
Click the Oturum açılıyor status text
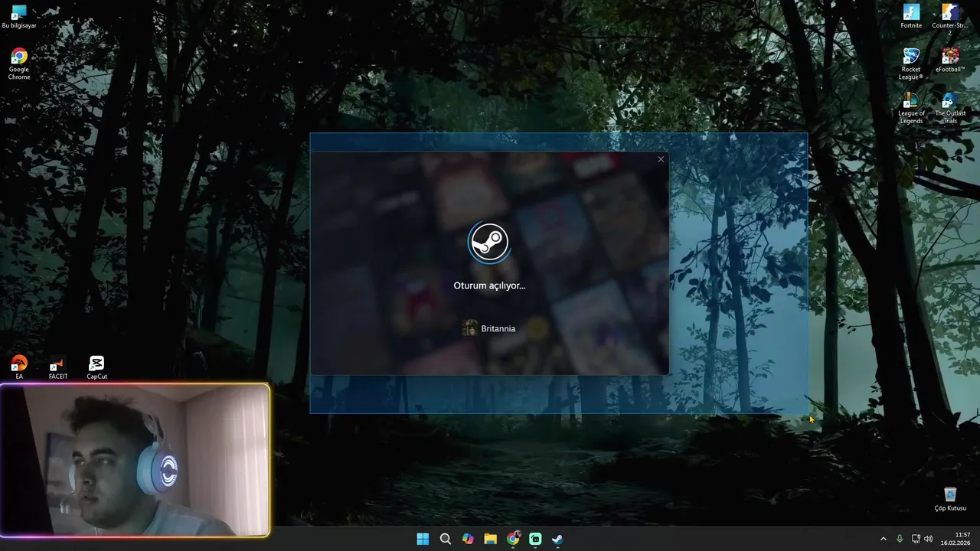coord(489,285)
